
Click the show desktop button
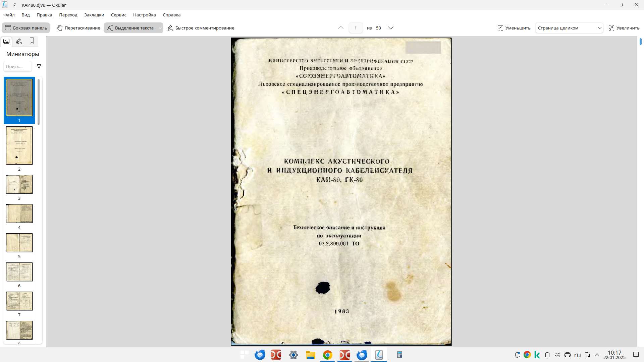636,355
